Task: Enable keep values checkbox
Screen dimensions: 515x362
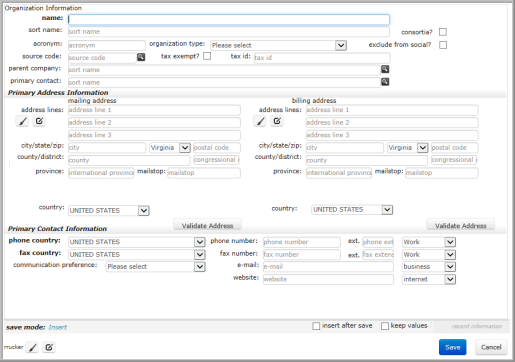Action: click(385, 326)
